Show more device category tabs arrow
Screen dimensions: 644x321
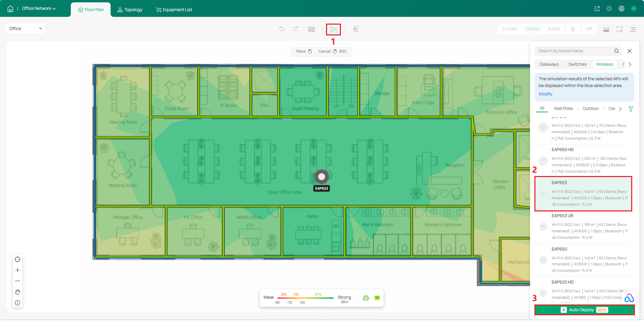point(630,65)
